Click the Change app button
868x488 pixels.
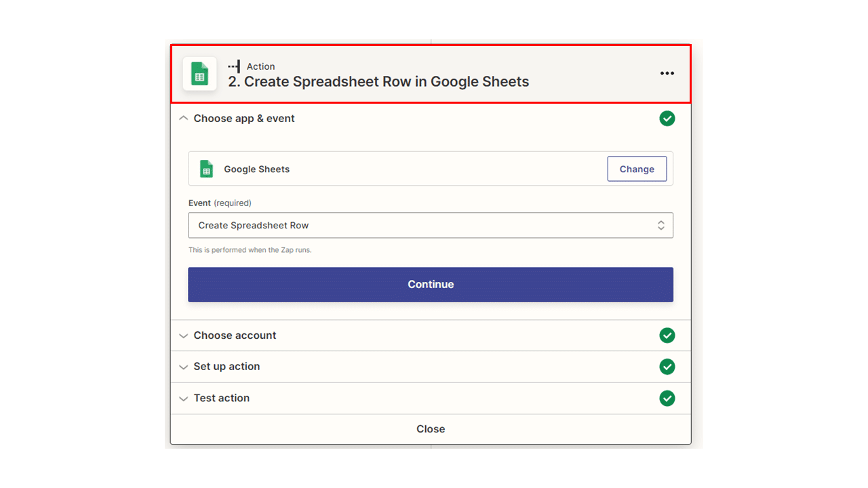(637, 169)
